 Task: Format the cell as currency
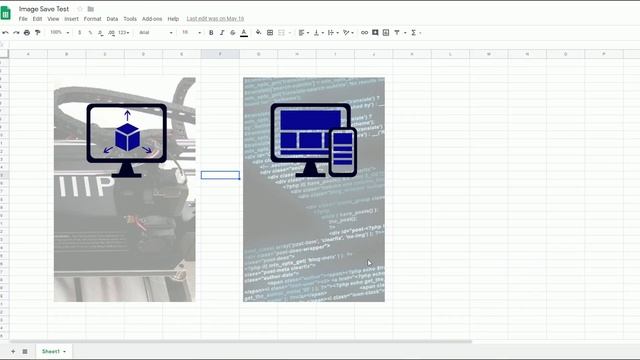click(80, 33)
